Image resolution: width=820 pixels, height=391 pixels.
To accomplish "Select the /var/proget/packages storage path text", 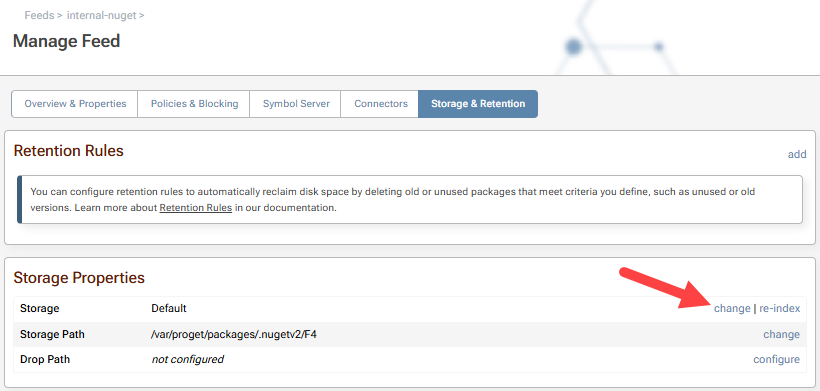I will (x=234, y=334).
